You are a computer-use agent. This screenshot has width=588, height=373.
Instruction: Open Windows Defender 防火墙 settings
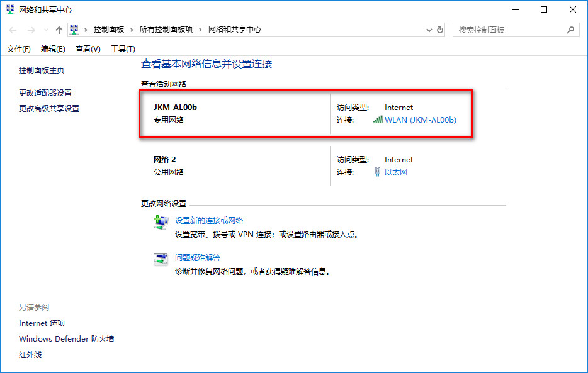[65, 338]
